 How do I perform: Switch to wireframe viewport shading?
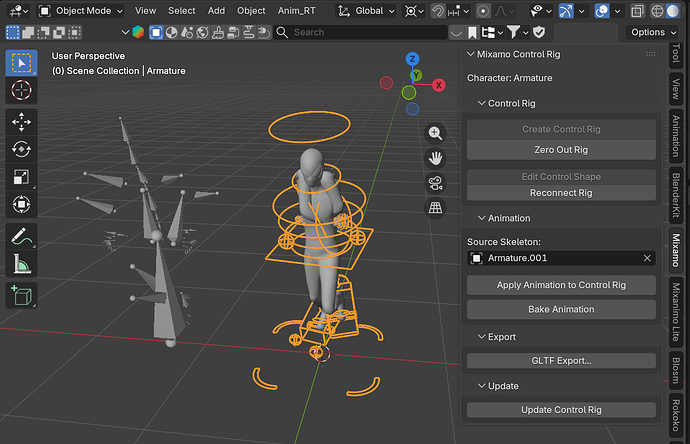pos(657,11)
